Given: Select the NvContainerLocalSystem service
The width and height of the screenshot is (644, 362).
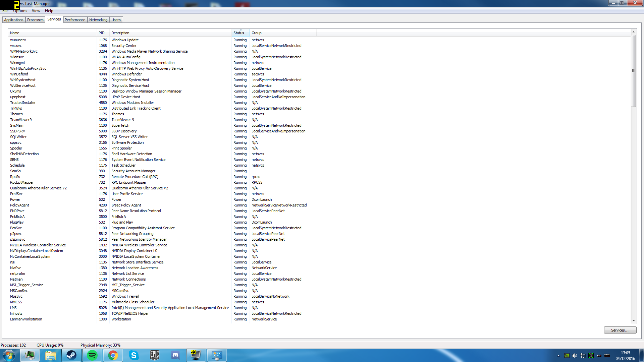Looking at the screenshot, I should (x=30, y=256).
